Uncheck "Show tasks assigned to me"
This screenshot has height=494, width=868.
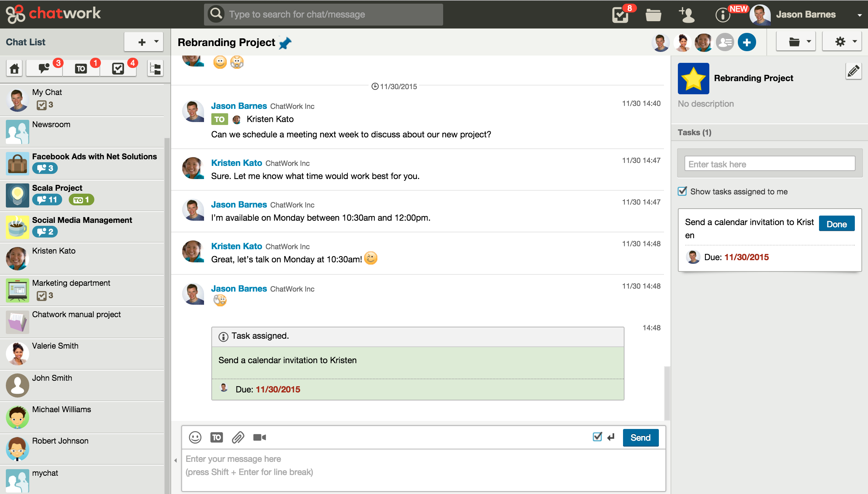click(682, 191)
